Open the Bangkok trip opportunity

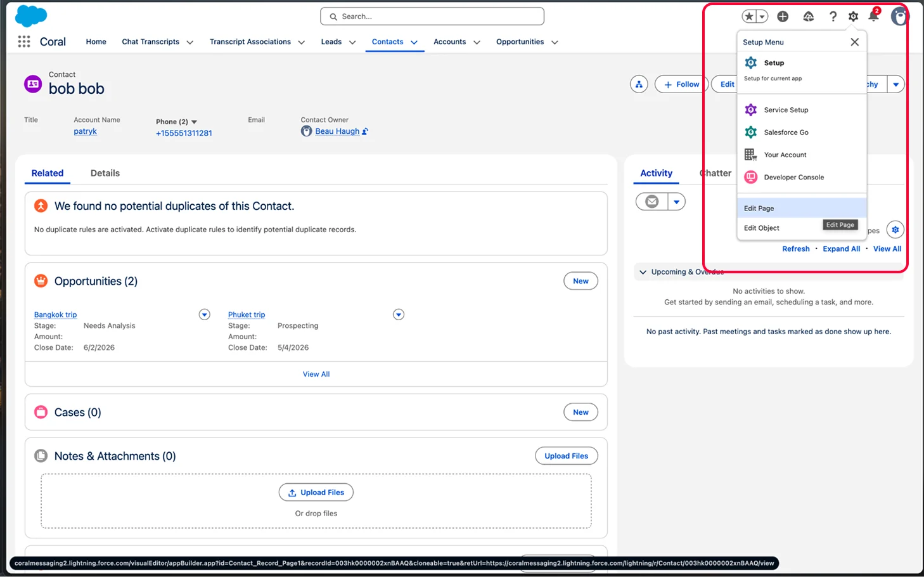pyautogui.click(x=55, y=314)
